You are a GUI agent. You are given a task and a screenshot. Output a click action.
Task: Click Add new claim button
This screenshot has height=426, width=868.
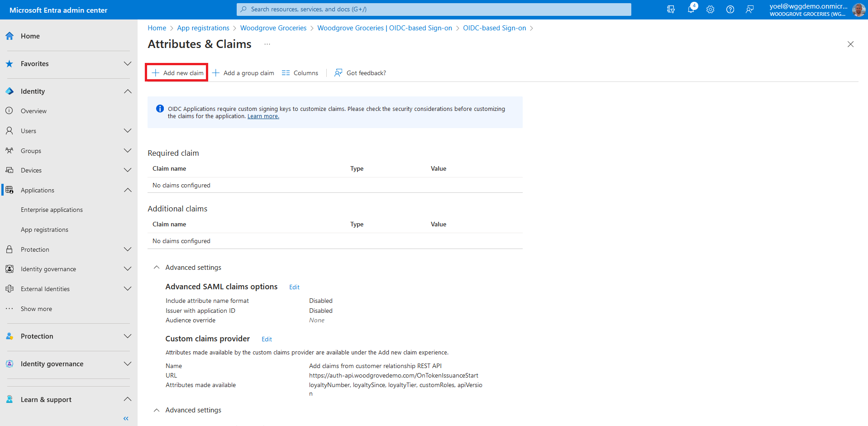177,73
